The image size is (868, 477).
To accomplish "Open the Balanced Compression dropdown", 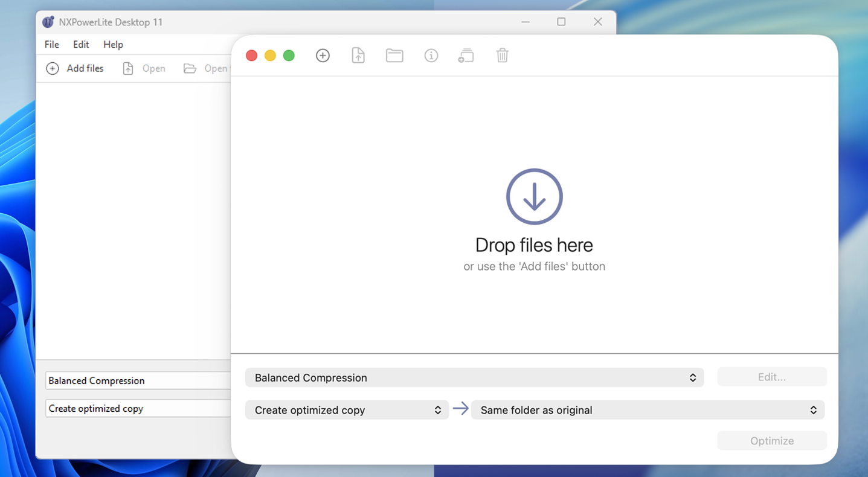I will 474,377.
